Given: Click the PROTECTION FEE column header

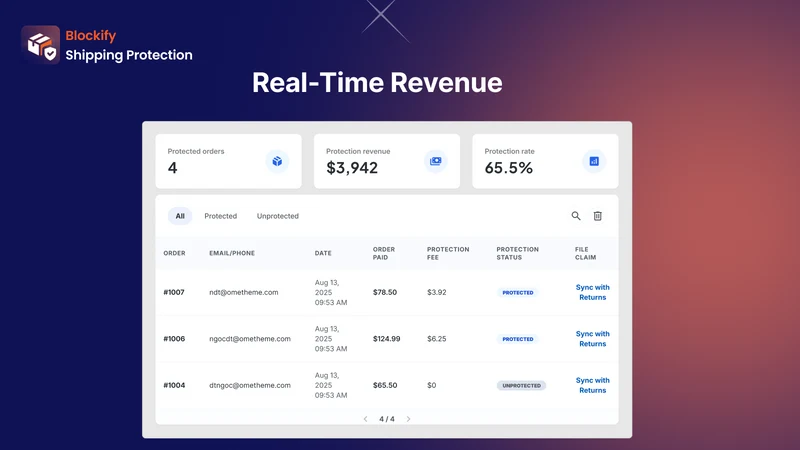Looking at the screenshot, I should 448,253.
